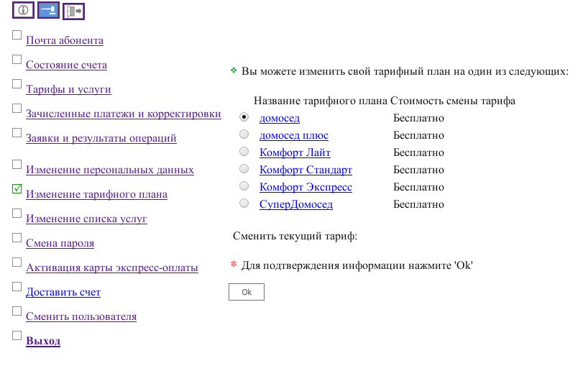Open 'Сменить пользователя' link

(x=81, y=316)
